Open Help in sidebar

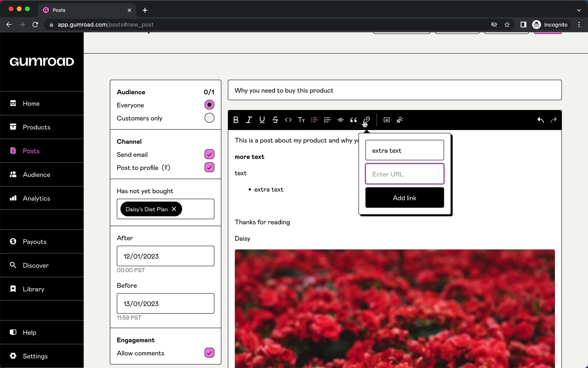coord(42,332)
